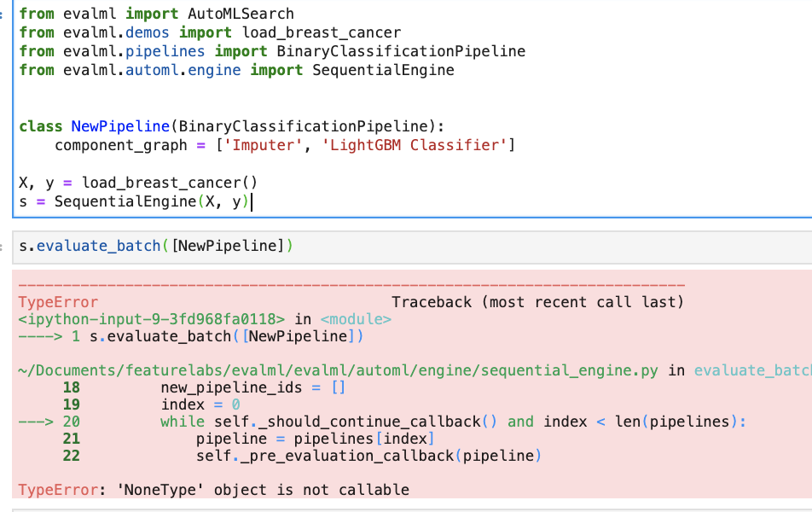812x512 pixels.
Task: Click the line 'X, y = load_breast_cancer()'
Action: point(138,183)
